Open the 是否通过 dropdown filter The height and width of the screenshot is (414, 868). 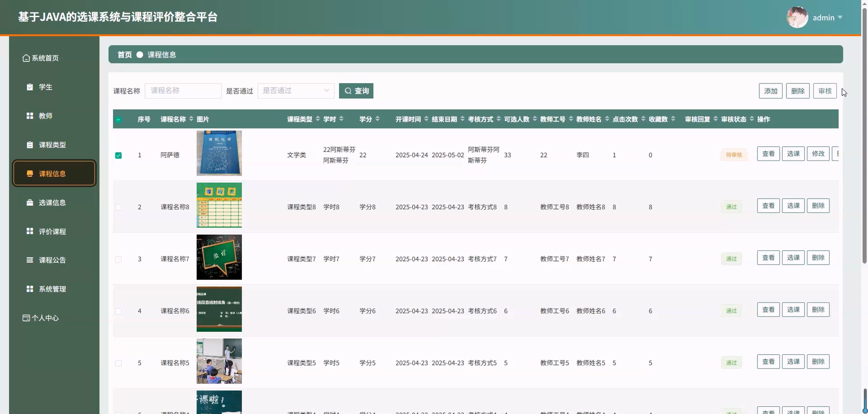295,90
